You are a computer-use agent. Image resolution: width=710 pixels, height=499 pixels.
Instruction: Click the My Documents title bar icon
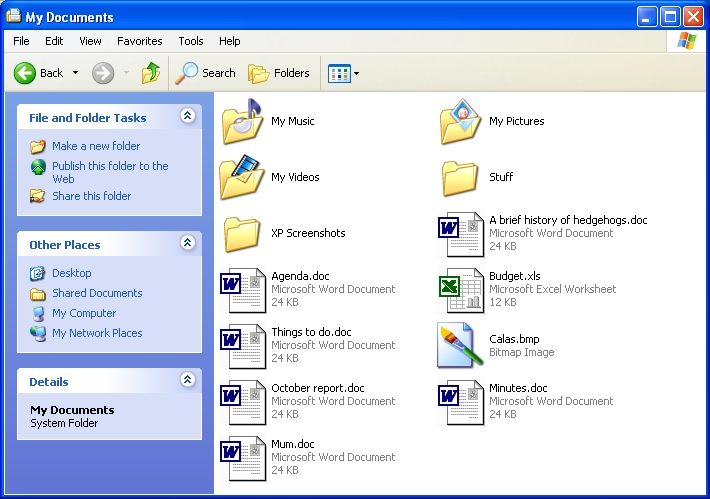[14, 16]
